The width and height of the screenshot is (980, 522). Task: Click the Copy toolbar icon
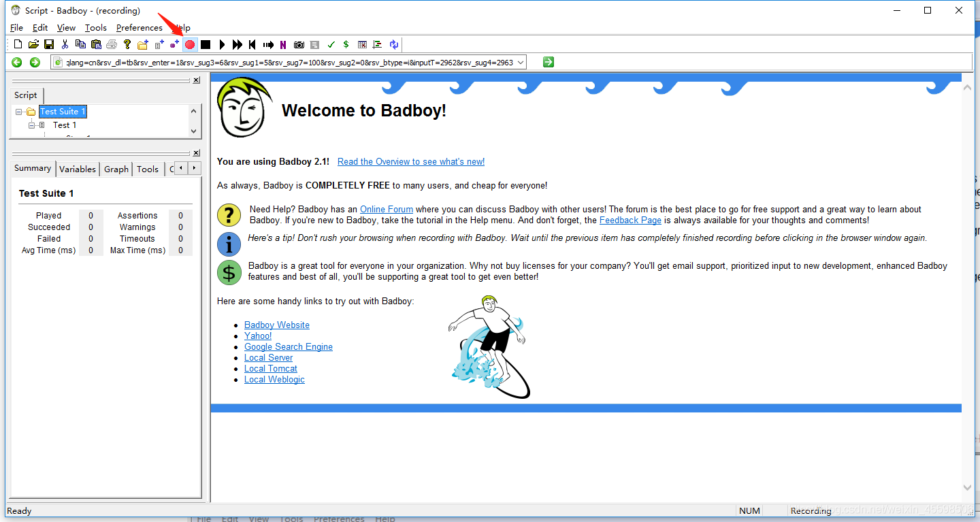point(80,44)
